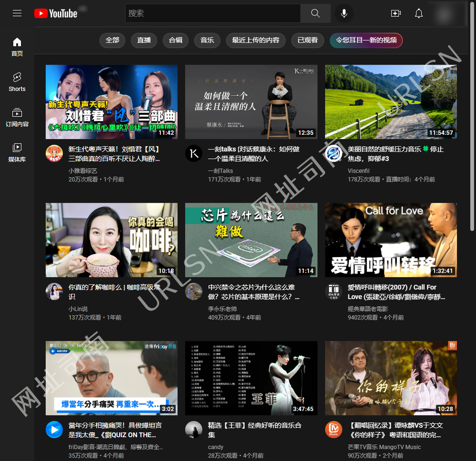The width and height of the screenshot is (476, 461).
Task: Click the 王菲 music compilation thumbnail
Action: (251, 378)
